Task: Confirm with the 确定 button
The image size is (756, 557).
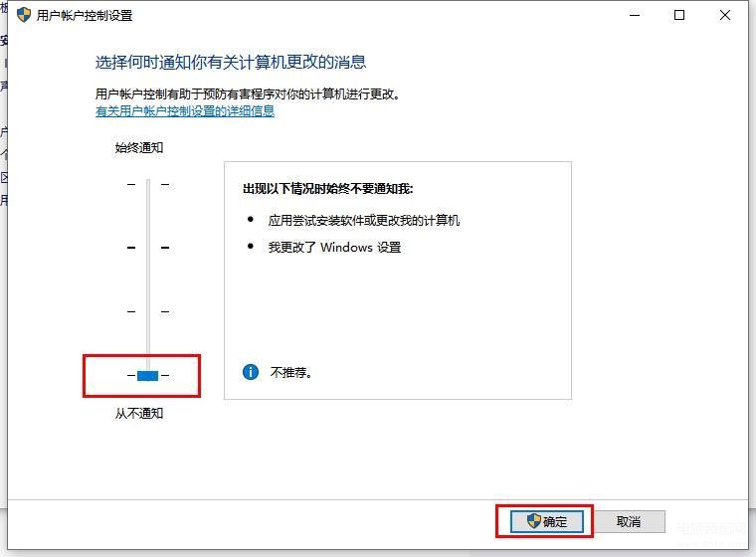Action: pos(547,521)
